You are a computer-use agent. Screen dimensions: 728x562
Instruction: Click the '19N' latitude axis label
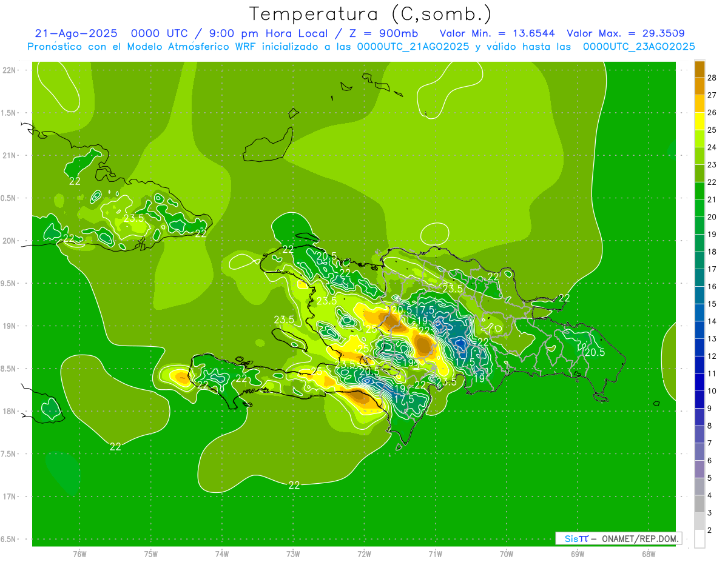[8, 326]
